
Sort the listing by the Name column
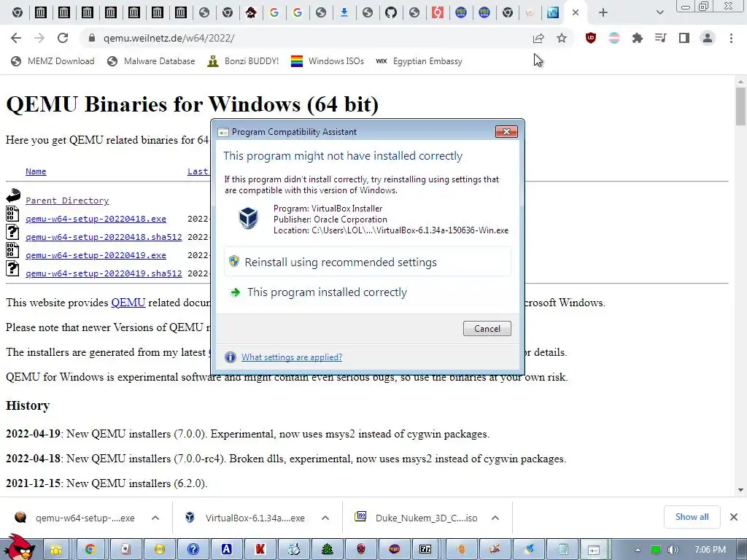point(36,171)
